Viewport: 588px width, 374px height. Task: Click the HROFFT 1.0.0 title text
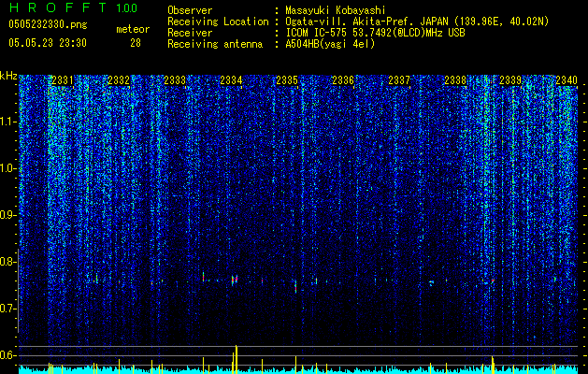[74, 7]
